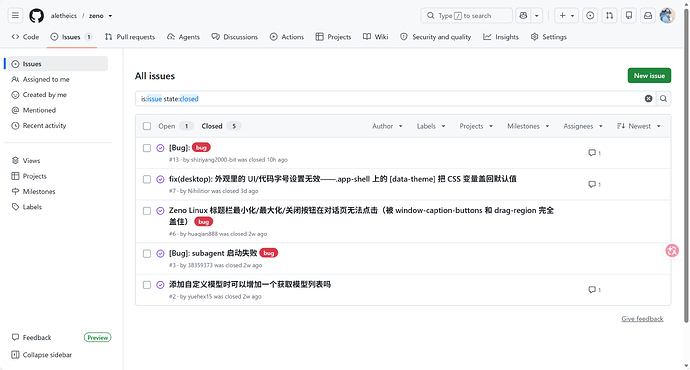Open the issues shortcut icon in header

coord(590,15)
